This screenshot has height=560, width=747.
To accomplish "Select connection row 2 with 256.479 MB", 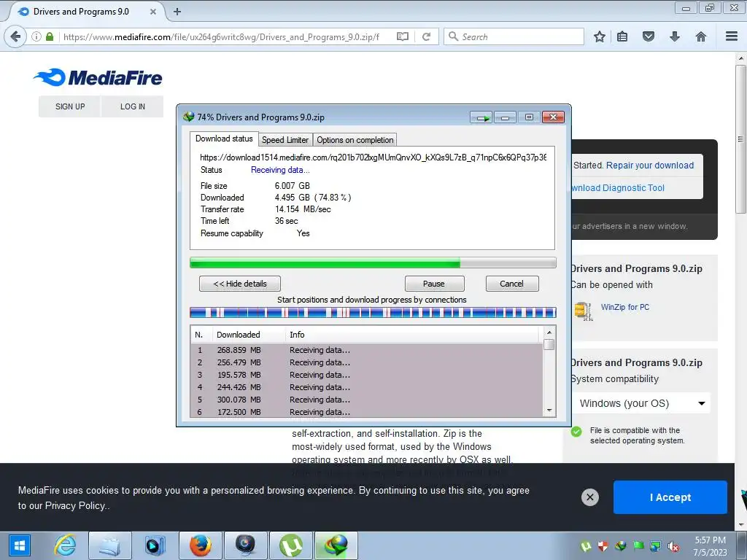I will pos(367,362).
